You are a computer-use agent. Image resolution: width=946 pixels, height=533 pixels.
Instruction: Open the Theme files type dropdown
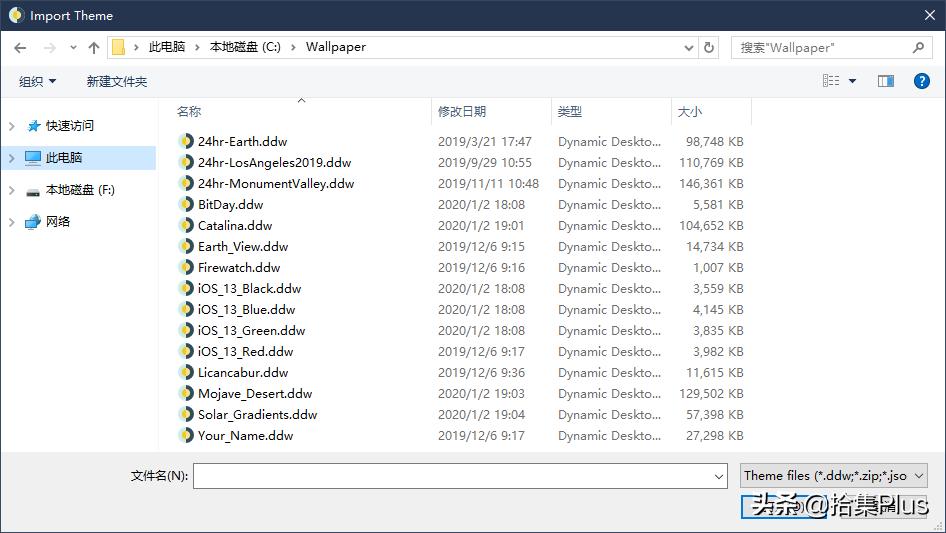pyautogui.click(x=833, y=476)
